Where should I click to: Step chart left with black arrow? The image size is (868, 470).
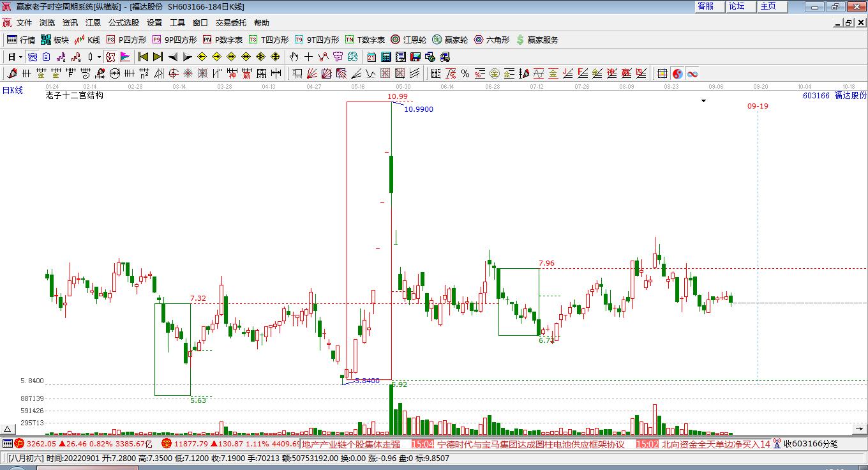[172, 57]
